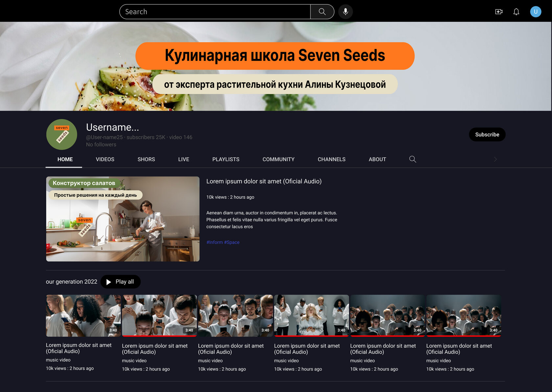Play the fourth video thumbnail in the playlist row
552x392 pixels.
pyautogui.click(x=311, y=316)
